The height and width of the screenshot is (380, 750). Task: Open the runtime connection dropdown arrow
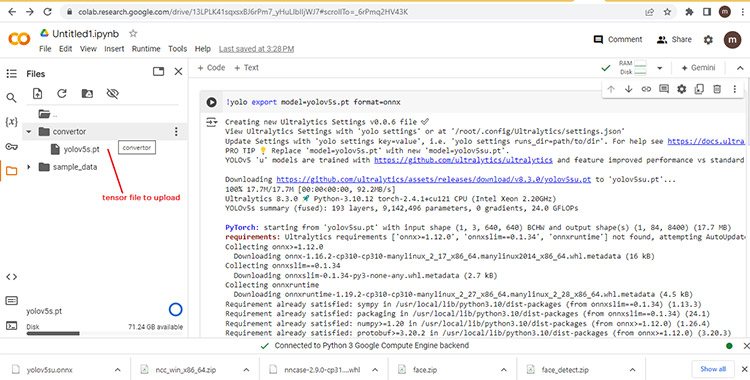pyautogui.click(x=660, y=68)
